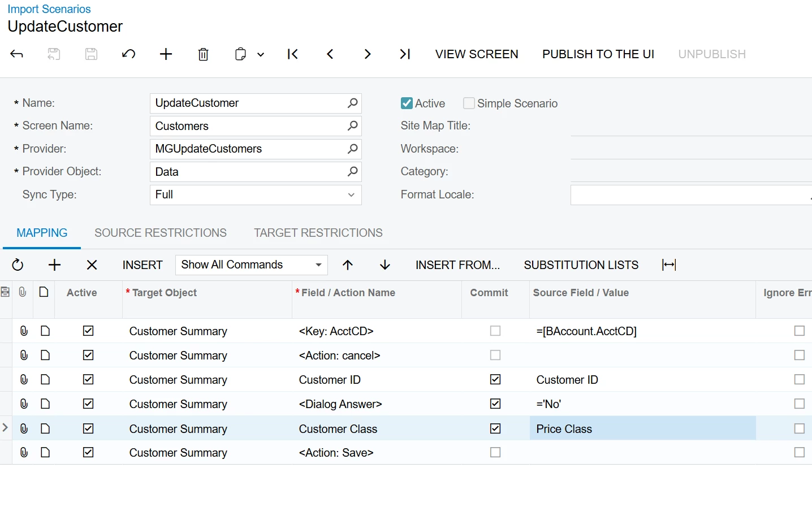812x507 pixels.
Task: Add a new scenario record with plus icon
Action: (166, 54)
